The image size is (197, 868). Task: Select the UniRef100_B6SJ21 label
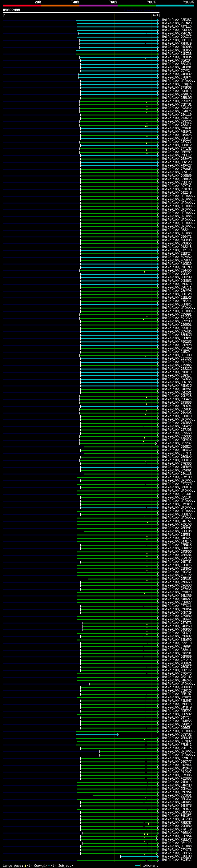click(x=177, y=64)
